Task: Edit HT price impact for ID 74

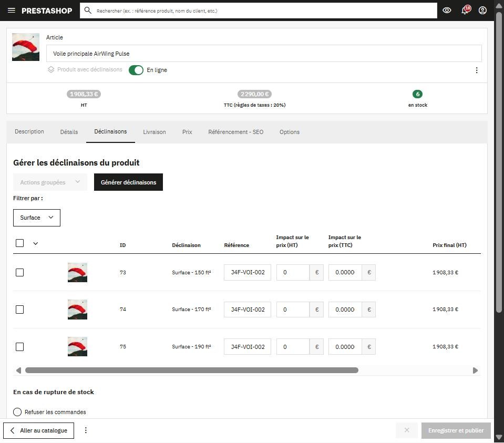Action: pos(293,310)
